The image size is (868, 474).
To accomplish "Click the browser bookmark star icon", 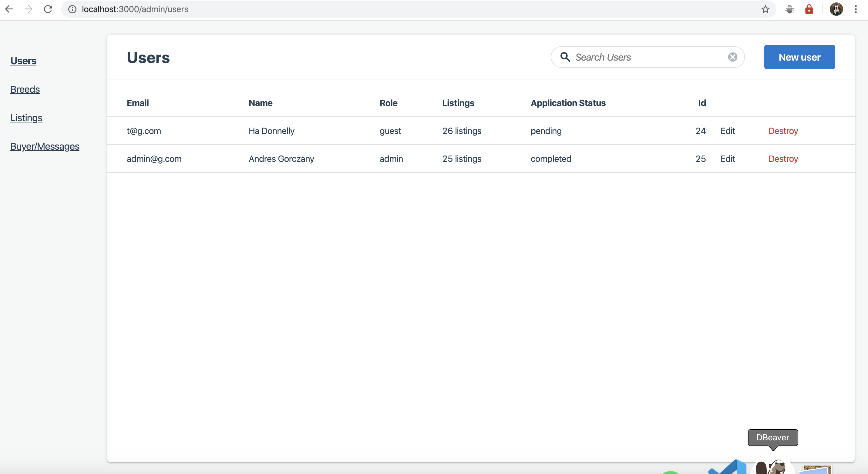I will coord(765,9).
